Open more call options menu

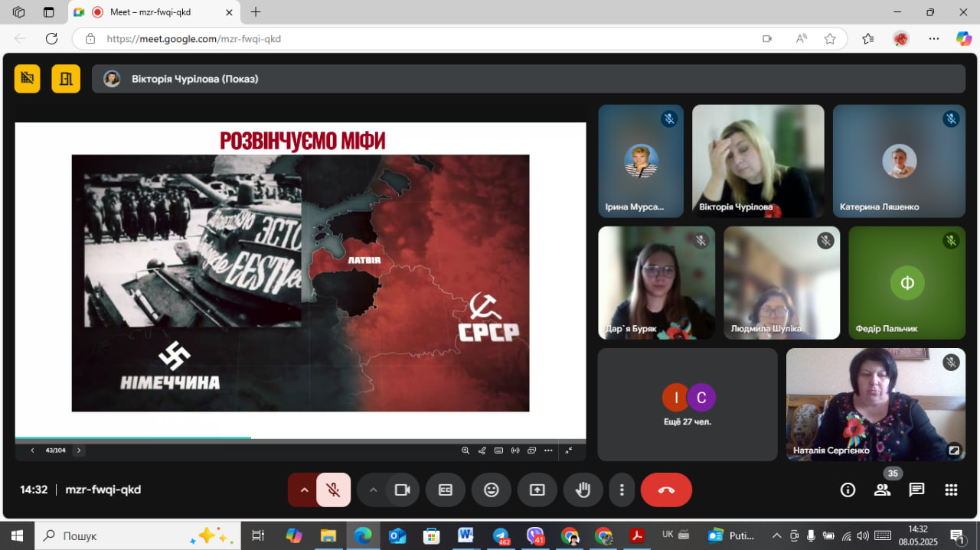622,490
